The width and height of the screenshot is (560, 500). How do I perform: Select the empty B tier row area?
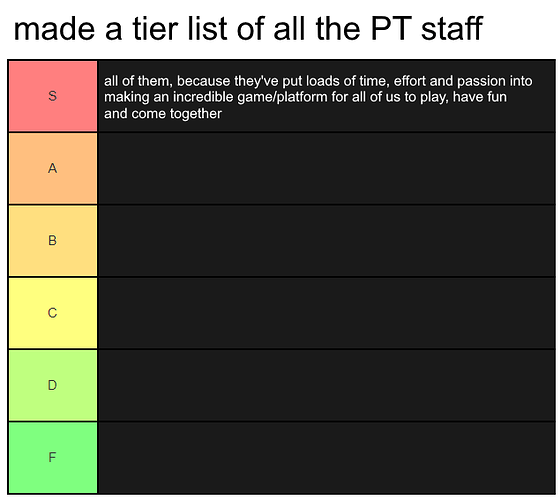click(326, 241)
